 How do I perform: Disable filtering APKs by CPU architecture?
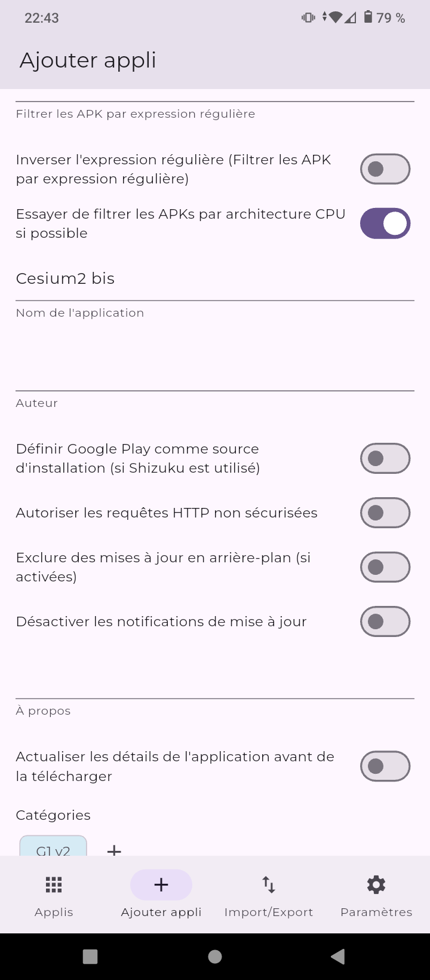point(385,223)
